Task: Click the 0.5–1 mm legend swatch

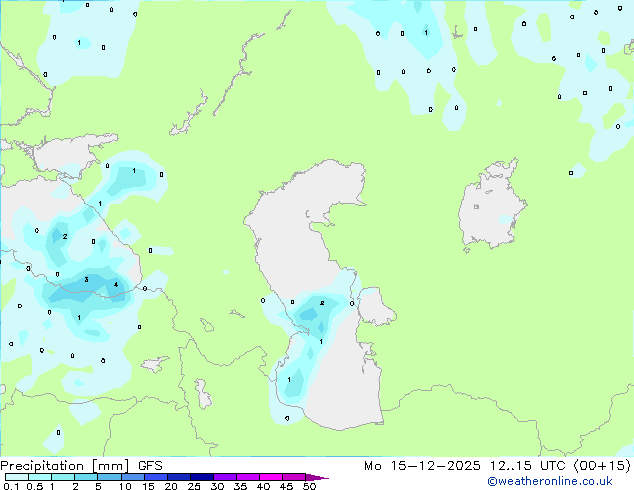Action: 40,477
